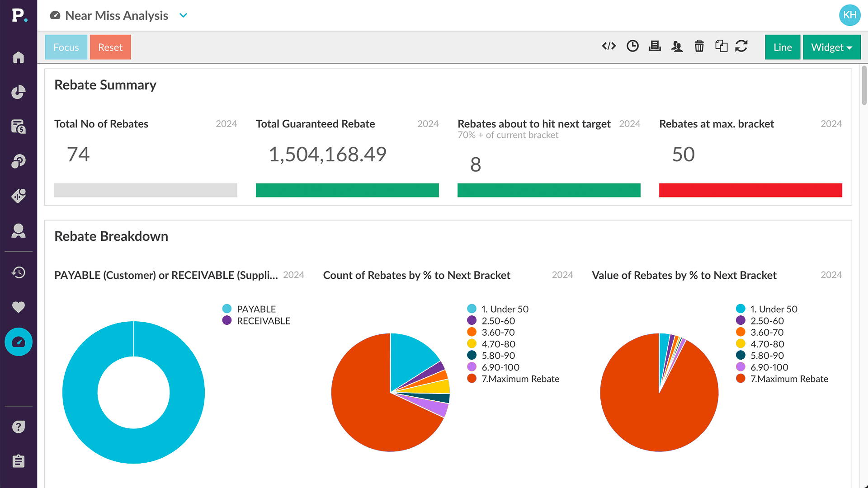Toggle 7.Maximum Rebate legend in Count chart

520,379
